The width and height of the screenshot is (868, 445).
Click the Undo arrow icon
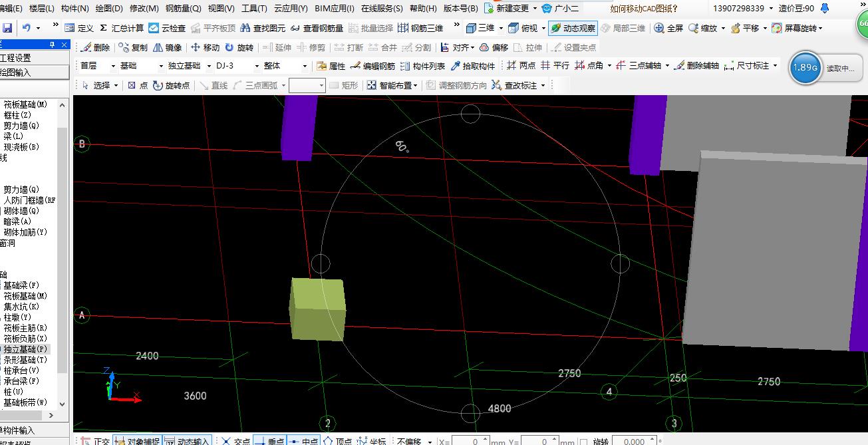point(27,28)
